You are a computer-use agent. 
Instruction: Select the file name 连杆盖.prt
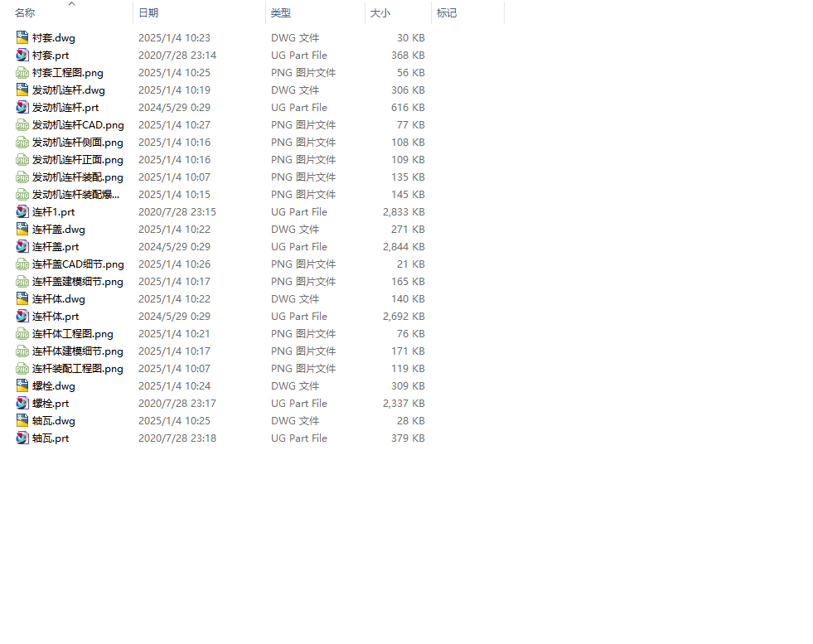coord(56,247)
